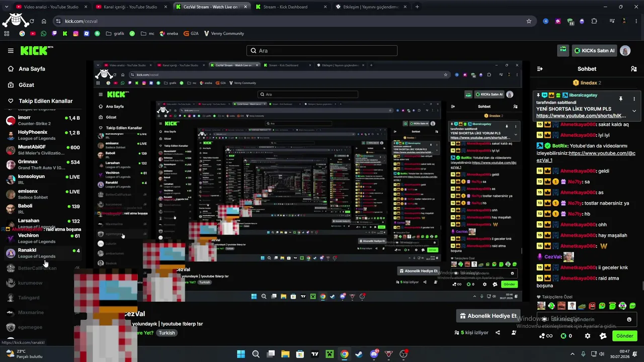
Task: Switch to Kanal içeriği YouTube Studio tab
Action: point(132,7)
